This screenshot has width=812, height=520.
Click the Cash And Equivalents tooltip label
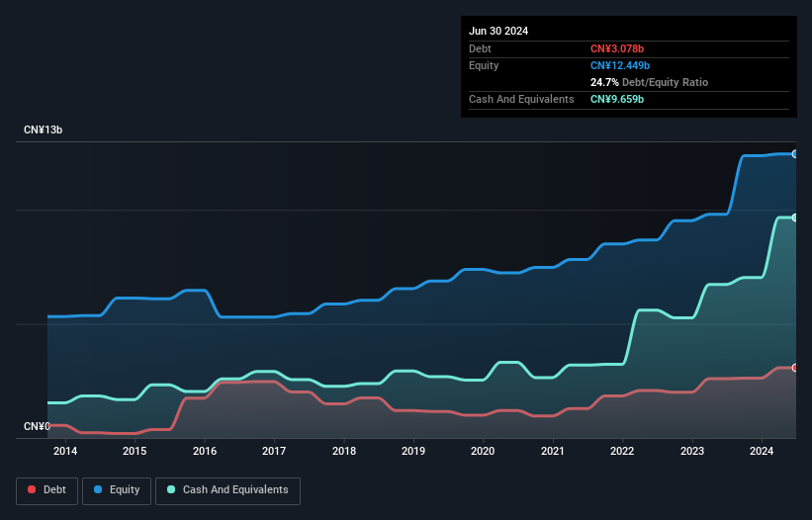521,99
